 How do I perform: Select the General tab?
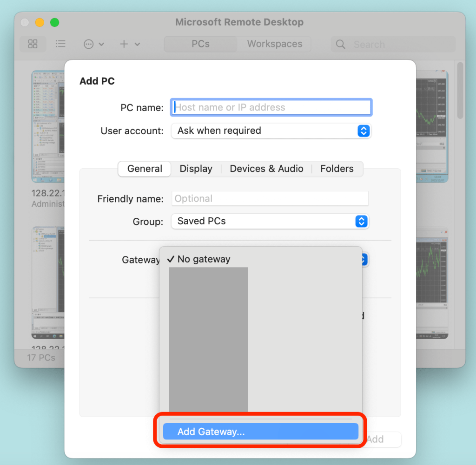pyautogui.click(x=145, y=169)
